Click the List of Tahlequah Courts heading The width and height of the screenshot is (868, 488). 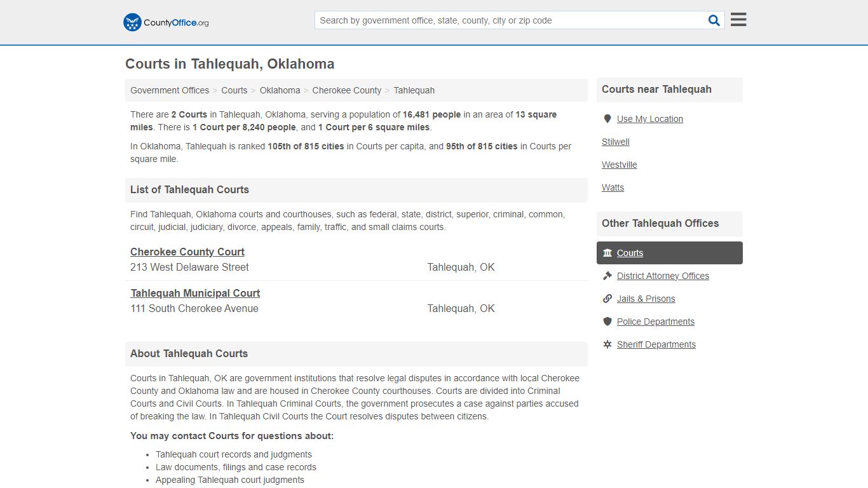(x=189, y=189)
